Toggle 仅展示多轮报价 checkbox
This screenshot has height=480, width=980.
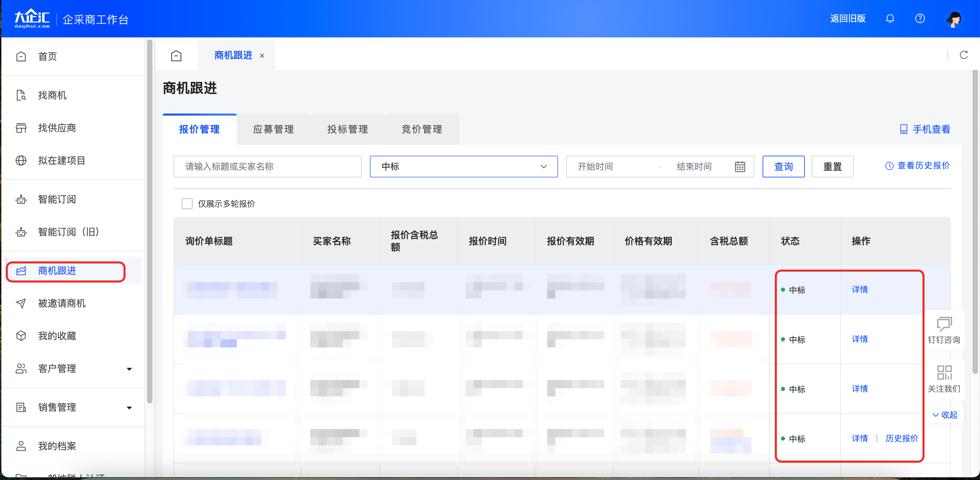point(187,204)
